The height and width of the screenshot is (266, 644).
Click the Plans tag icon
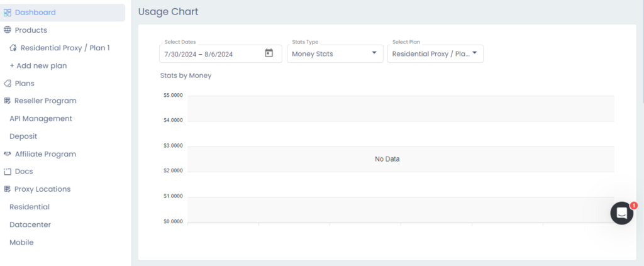coord(8,83)
